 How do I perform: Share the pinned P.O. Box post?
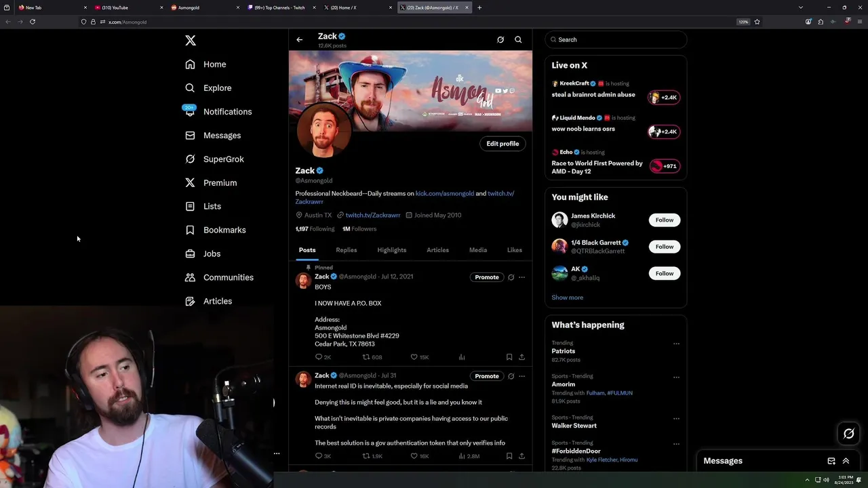point(521,357)
